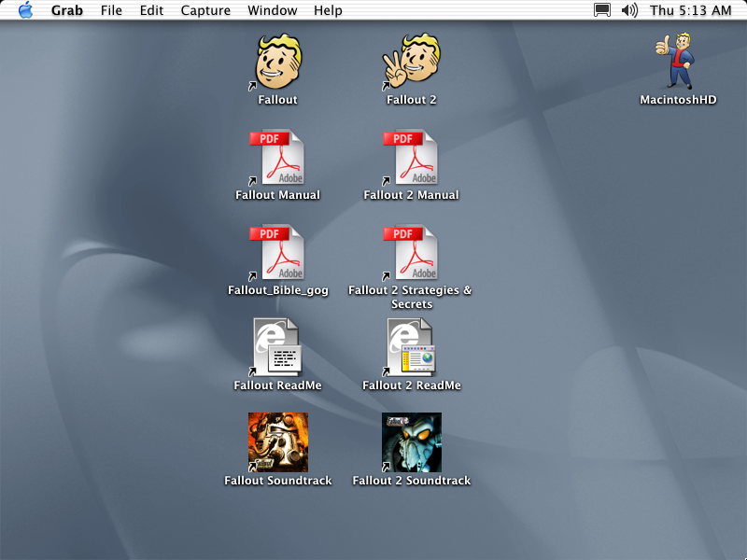Open the Apple menu
Screen dimensions: 747x560
pos(25,10)
